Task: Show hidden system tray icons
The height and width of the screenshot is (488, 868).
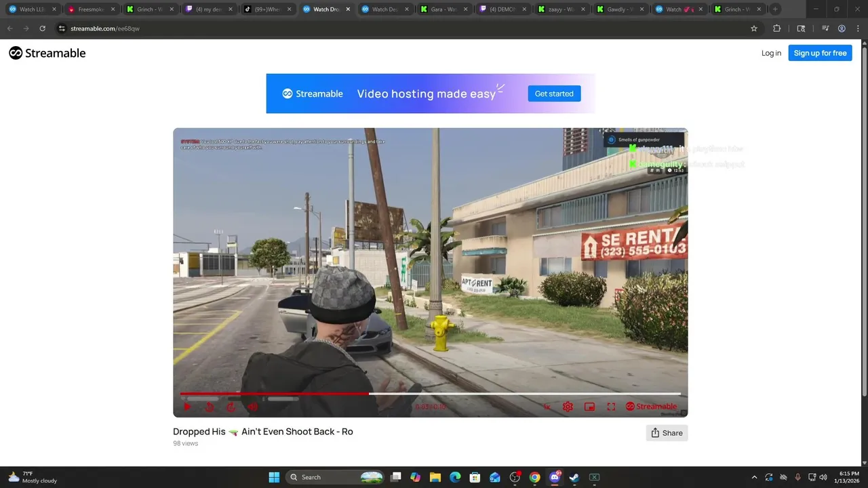Action: click(754, 477)
